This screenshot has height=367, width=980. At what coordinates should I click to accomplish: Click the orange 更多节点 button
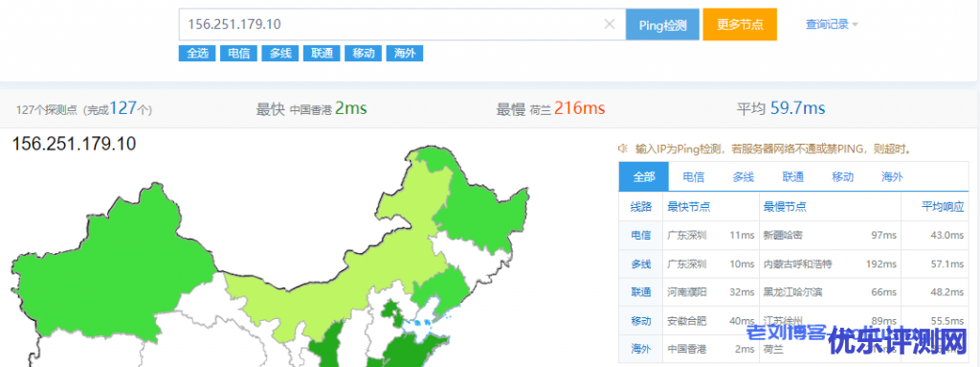(740, 24)
